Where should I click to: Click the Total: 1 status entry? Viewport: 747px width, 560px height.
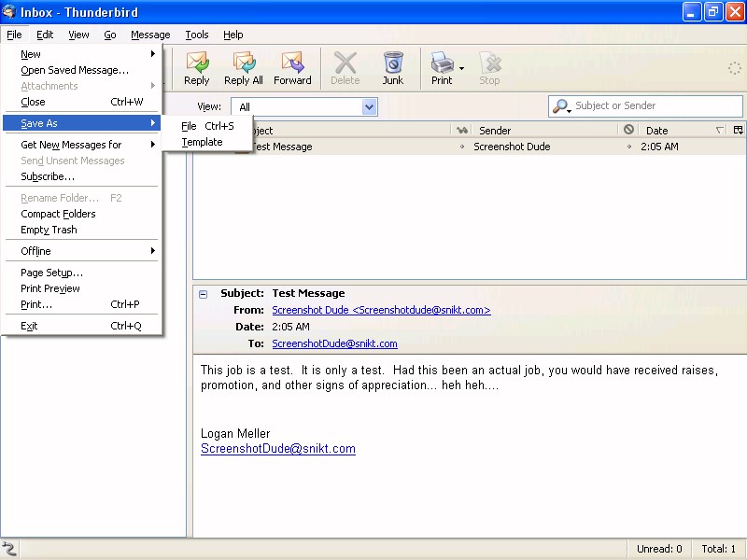click(718, 549)
